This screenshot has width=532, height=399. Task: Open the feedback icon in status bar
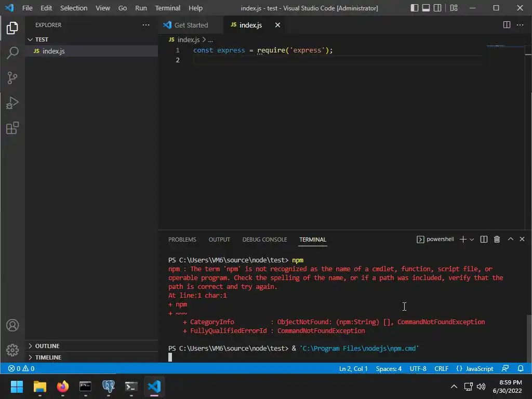point(505,368)
